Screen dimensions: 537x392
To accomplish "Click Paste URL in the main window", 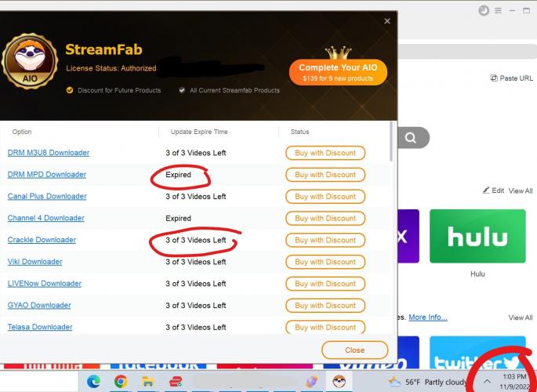I will [512, 78].
